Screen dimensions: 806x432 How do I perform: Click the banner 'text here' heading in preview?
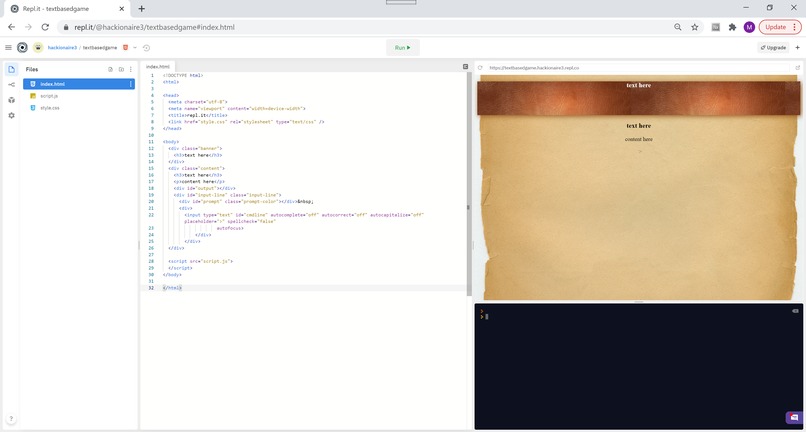638,85
